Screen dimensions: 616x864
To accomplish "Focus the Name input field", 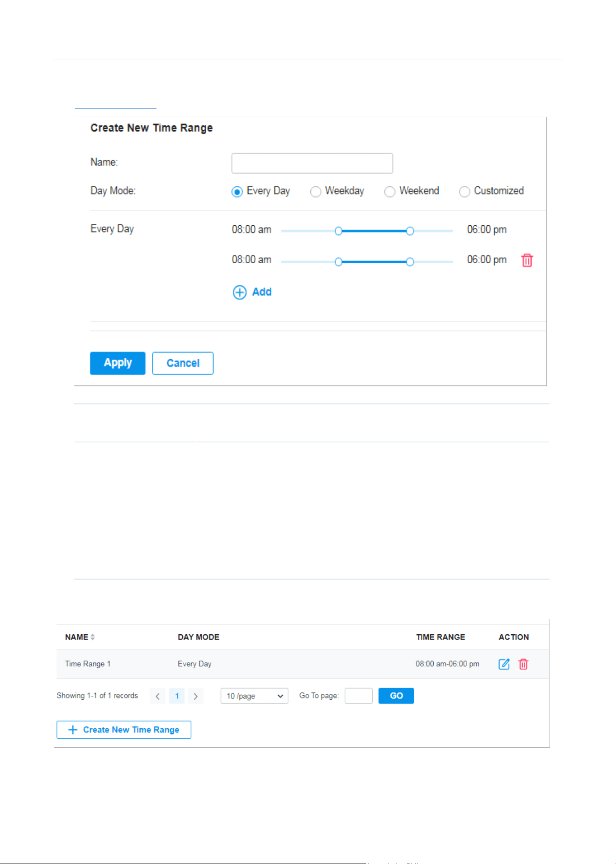I will 312,163.
